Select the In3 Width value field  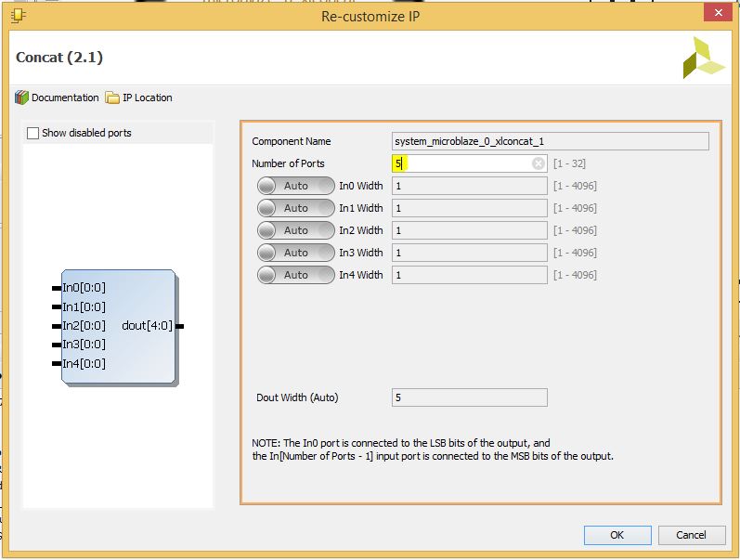click(x=470, y=253)
